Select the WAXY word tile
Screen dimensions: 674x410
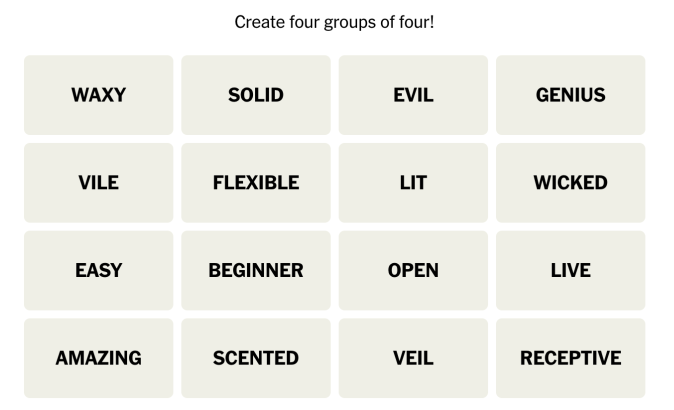click(x=98, y=95)
